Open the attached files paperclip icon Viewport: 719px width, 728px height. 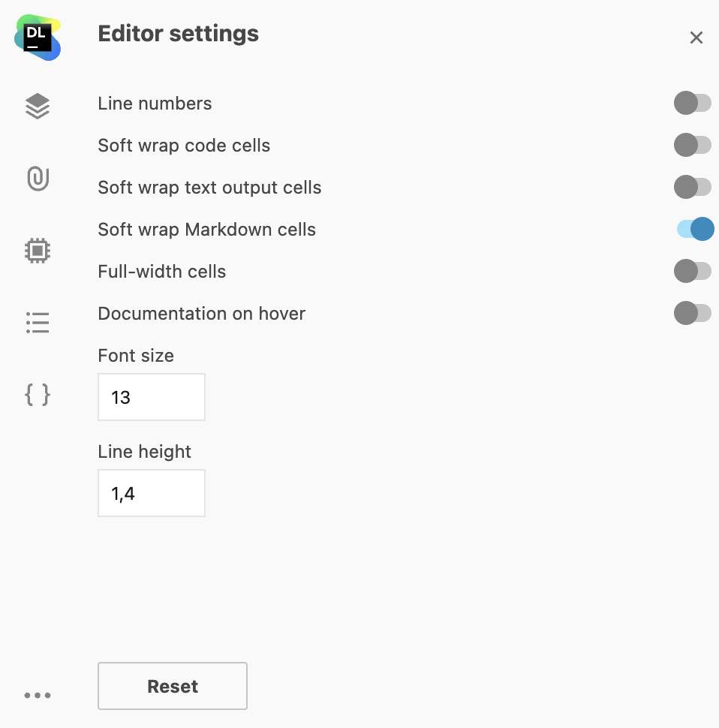click(38, 179)
